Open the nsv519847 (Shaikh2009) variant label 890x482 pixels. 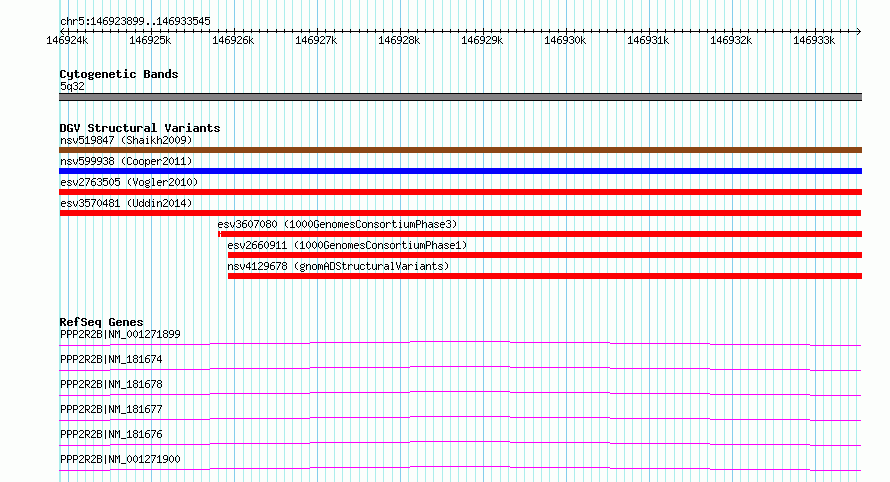pos(126,140)
